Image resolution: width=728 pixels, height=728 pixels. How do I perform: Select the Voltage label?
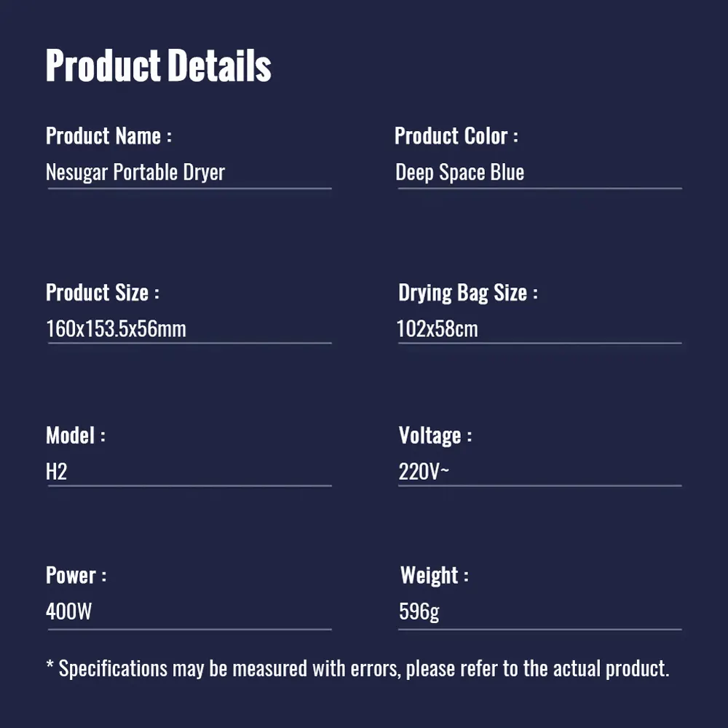click(x=435, y=436)
